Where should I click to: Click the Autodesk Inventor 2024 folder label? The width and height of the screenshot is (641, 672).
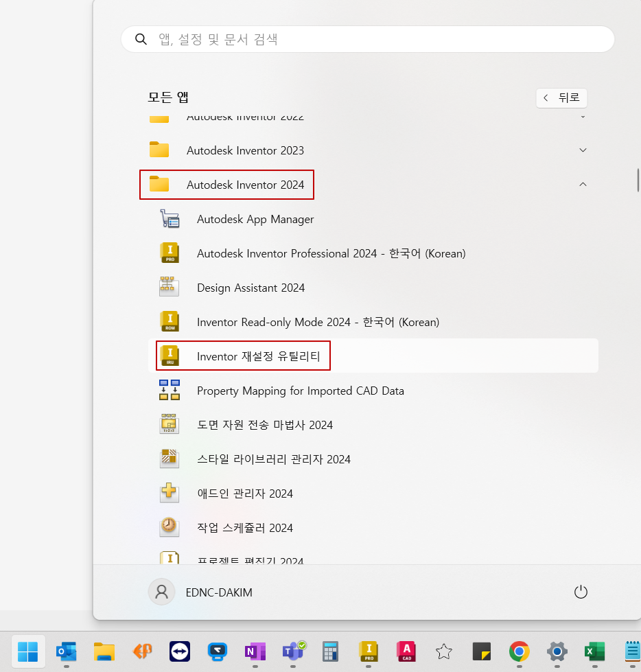245,185
